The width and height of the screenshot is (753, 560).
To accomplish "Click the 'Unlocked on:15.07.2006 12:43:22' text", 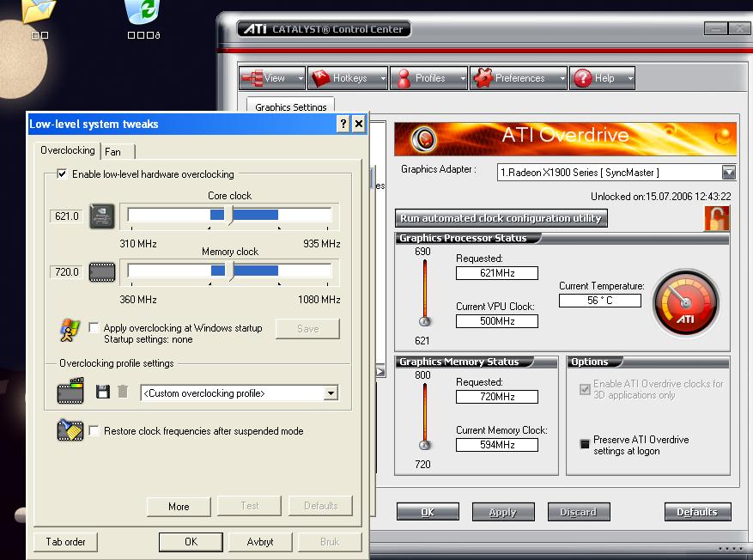I will click(661, 197).
